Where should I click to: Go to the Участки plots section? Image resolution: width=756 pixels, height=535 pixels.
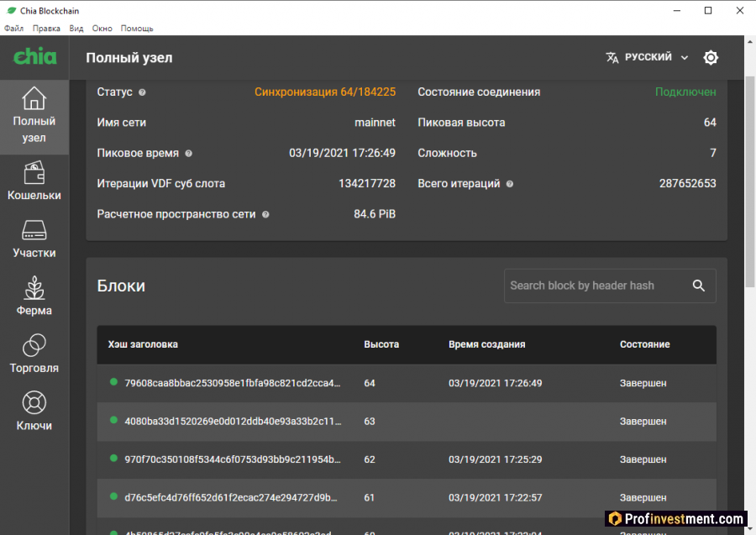coord(34,239)
